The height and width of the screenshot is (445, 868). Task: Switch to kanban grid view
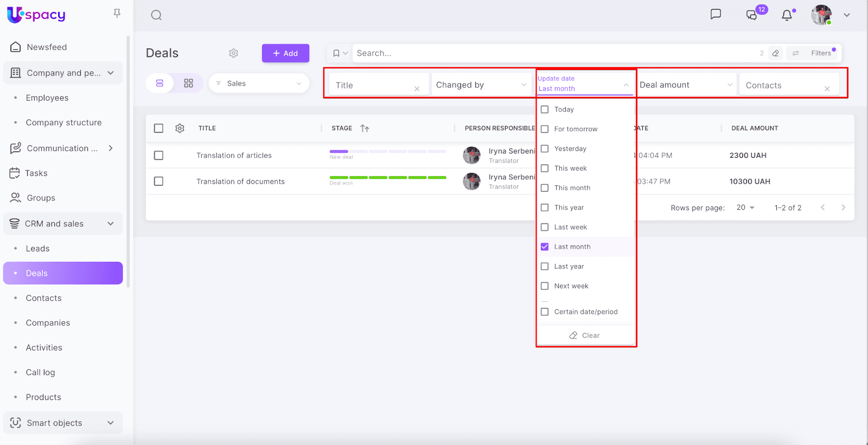coord(188,83)
